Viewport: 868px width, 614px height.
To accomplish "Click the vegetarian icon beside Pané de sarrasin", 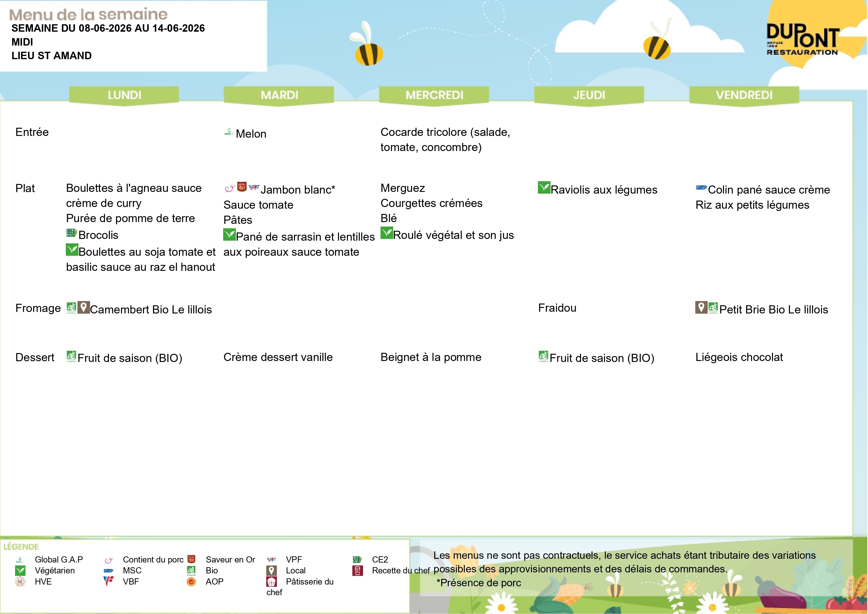I will click(229, 234).
